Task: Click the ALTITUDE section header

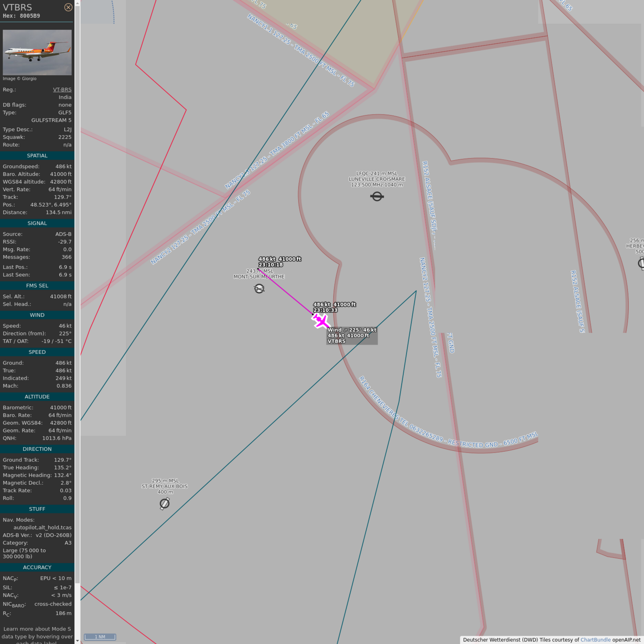Action: [x=37, y=397]
